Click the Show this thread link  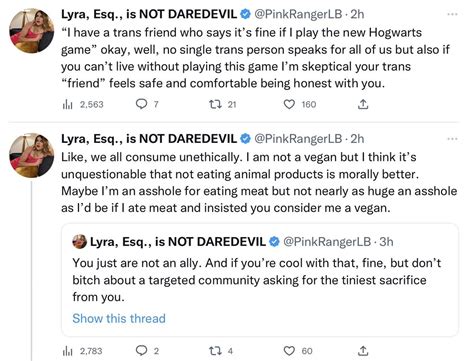click(x=119, y=318)
